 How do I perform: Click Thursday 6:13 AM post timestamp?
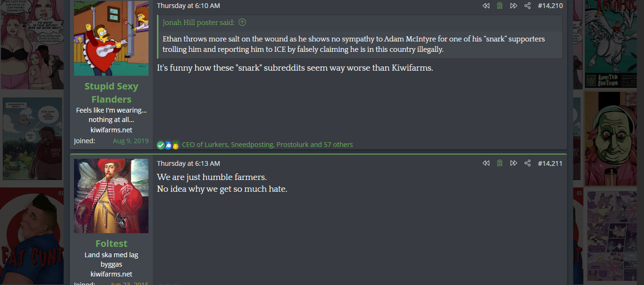click(x=188, y=163)
